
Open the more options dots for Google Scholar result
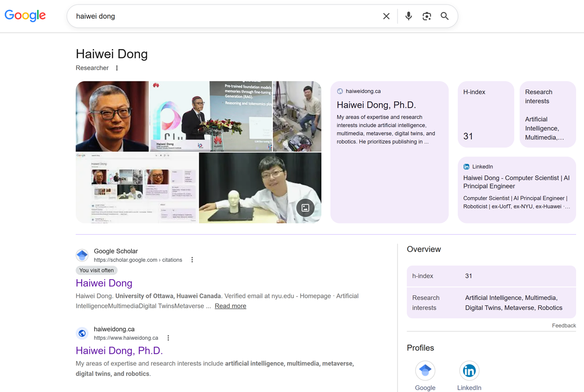pos(192,260)
